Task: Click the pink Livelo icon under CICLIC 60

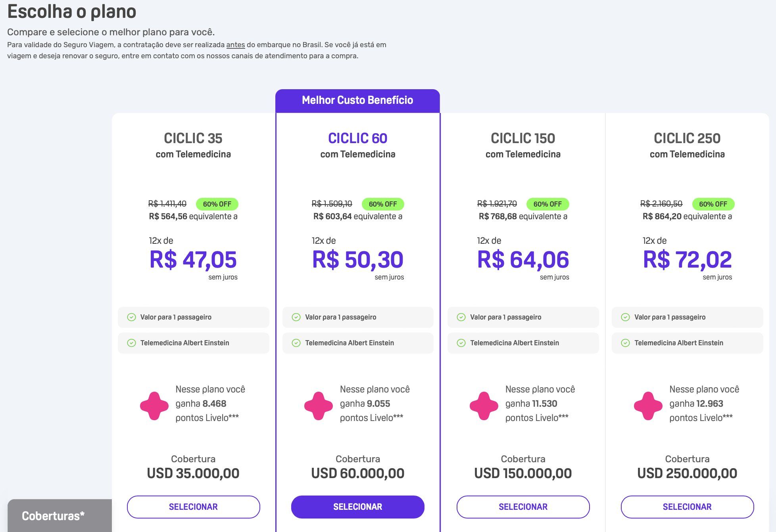Action: point(319,406)
